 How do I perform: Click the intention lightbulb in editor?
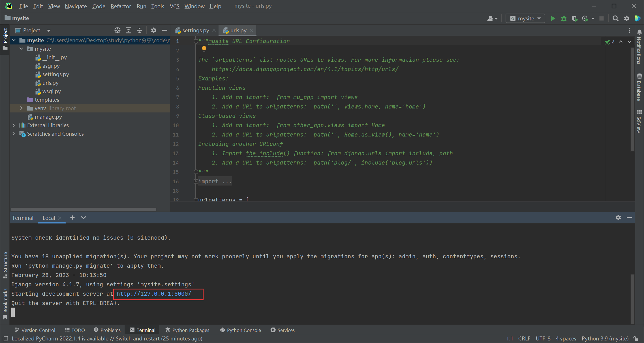point(204,49)
